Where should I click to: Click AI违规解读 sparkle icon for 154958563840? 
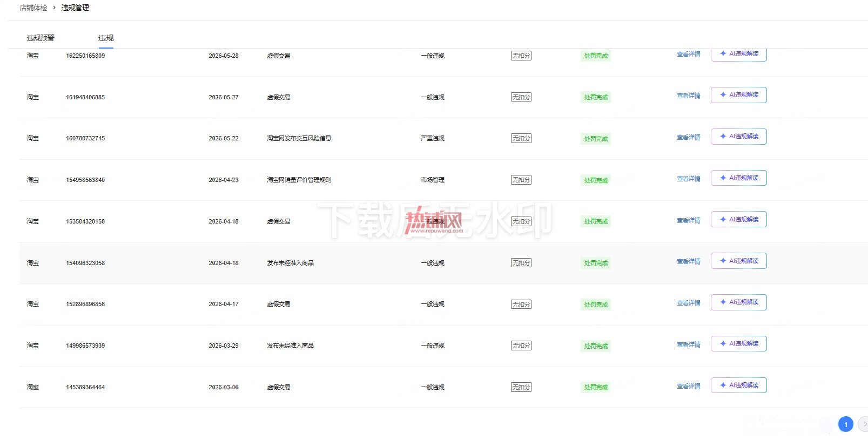(723, 178)
